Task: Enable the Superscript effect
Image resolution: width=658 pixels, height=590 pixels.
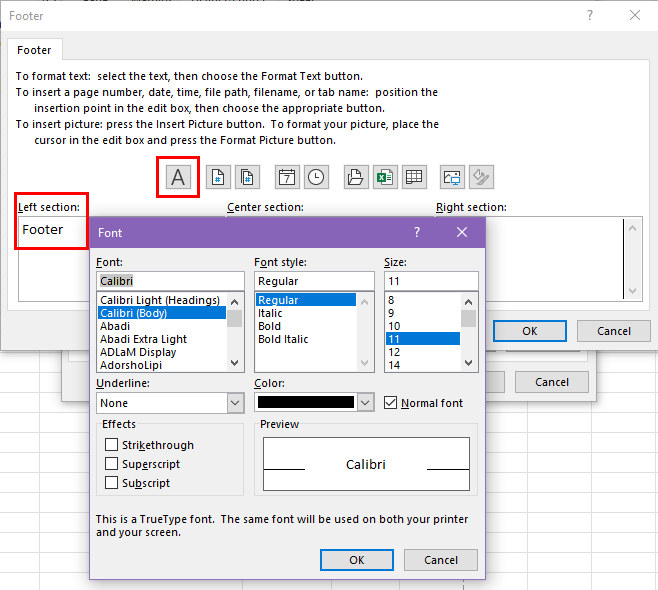Action: [x=111, y=463]
